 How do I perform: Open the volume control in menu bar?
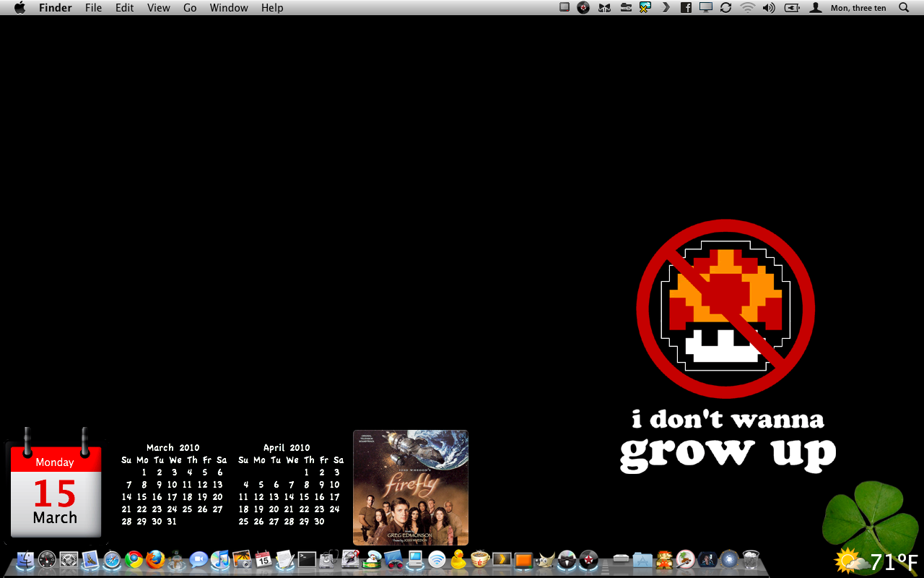769,8
